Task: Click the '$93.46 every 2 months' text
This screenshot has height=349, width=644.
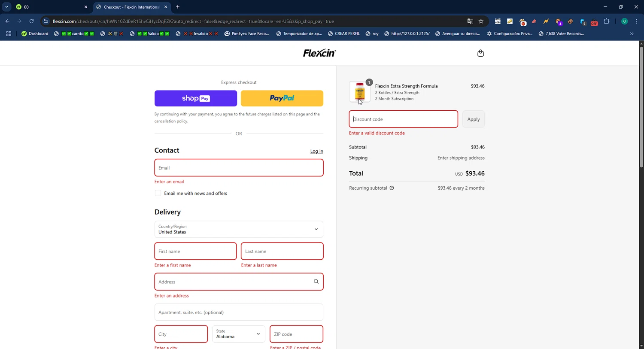Action: (461, 188)
